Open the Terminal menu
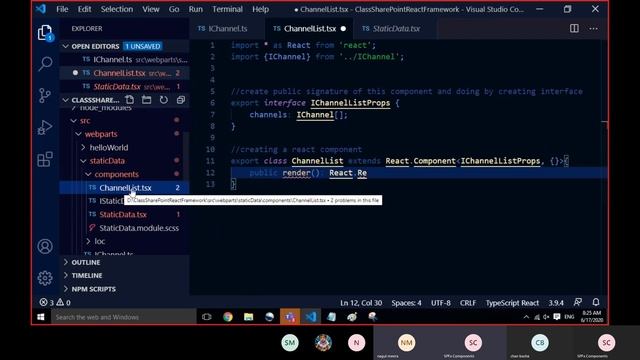640x360 pixels. (x=227, y=9)
